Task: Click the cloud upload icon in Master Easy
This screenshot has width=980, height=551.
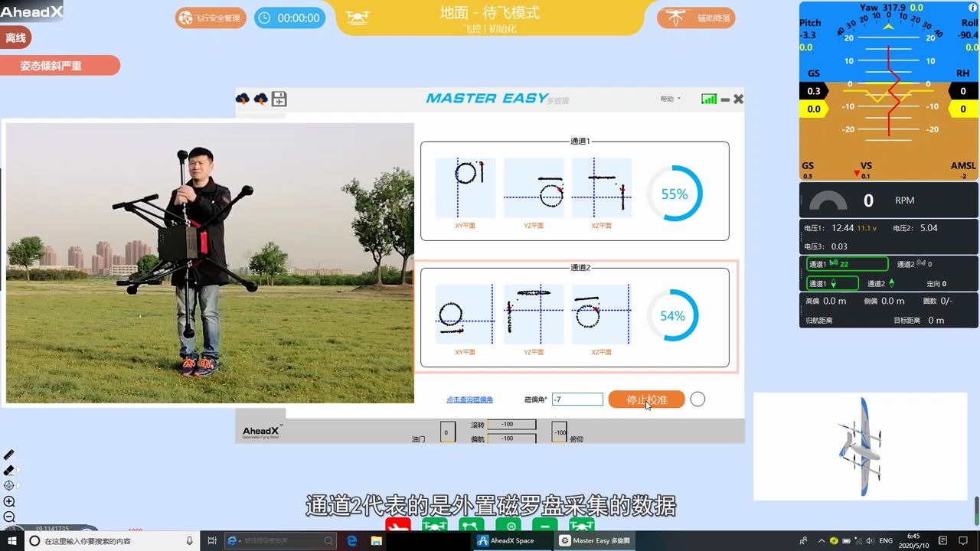Action: pos(260,99)
